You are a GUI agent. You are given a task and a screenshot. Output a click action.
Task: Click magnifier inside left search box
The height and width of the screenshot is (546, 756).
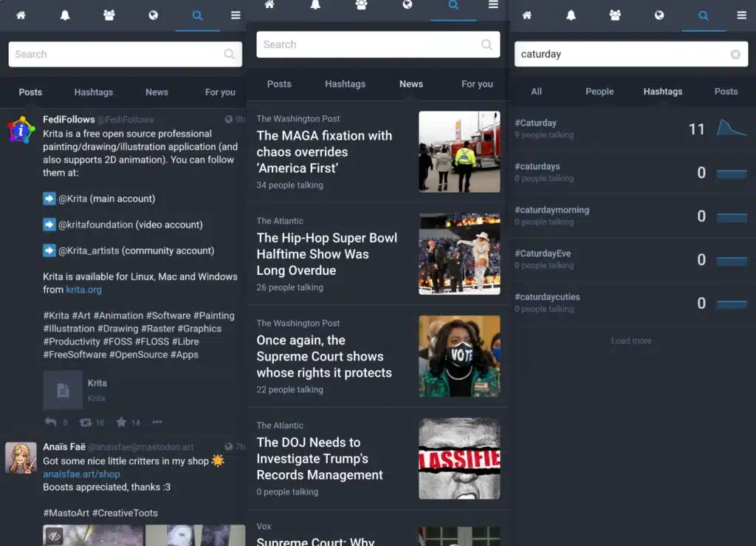[230, 54]
